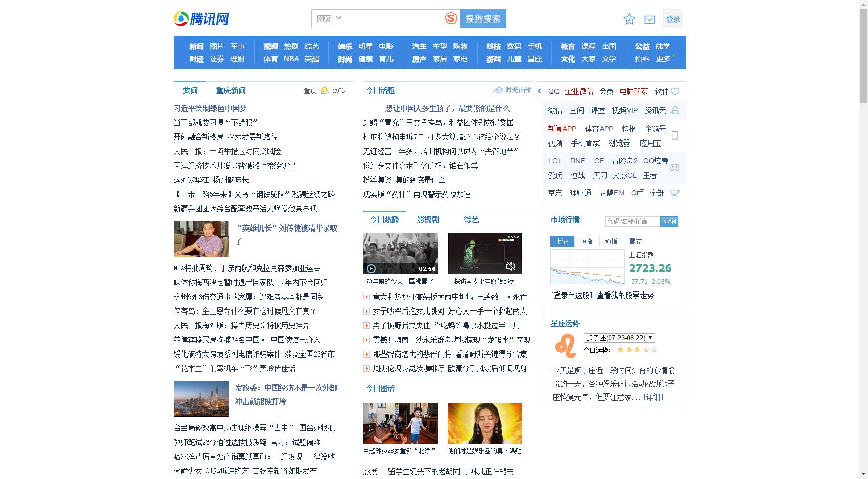
Task: Switch to the 综艺 tab
Action: [x=471, y=219]
